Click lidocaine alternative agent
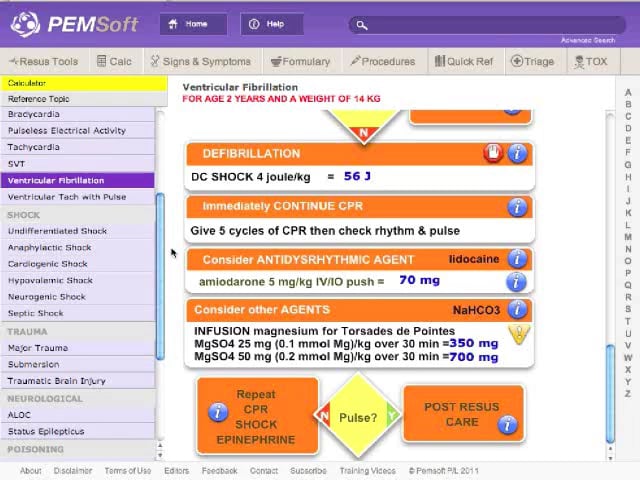Viewport: 640px width, 480px height. click(x=474, y=259)
